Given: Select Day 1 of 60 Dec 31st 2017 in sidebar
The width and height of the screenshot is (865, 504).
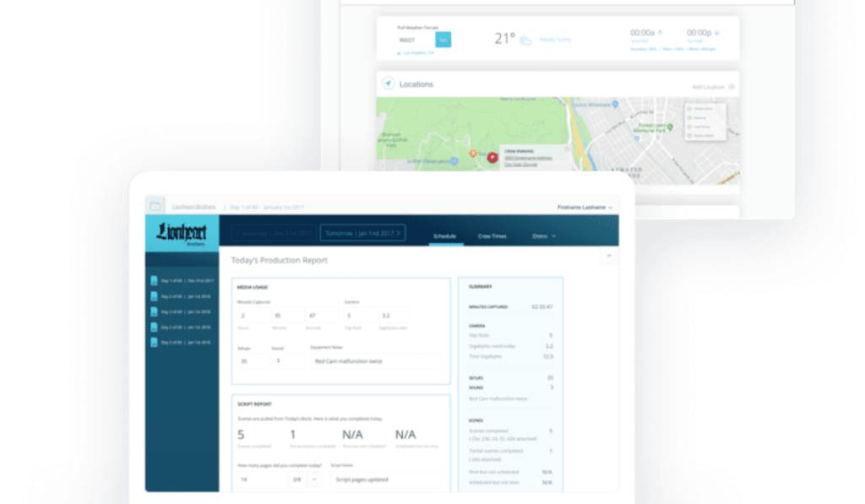Looking at the screenshot, I should pos(182,280).
